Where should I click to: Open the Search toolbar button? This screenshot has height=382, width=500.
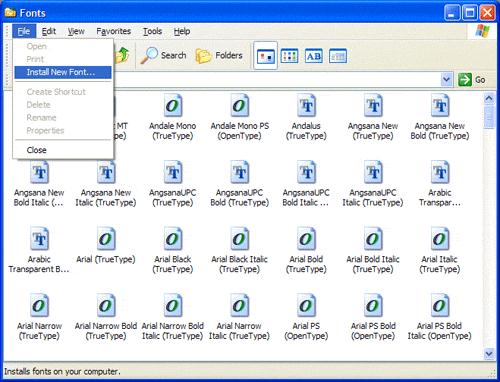(163, 55)
